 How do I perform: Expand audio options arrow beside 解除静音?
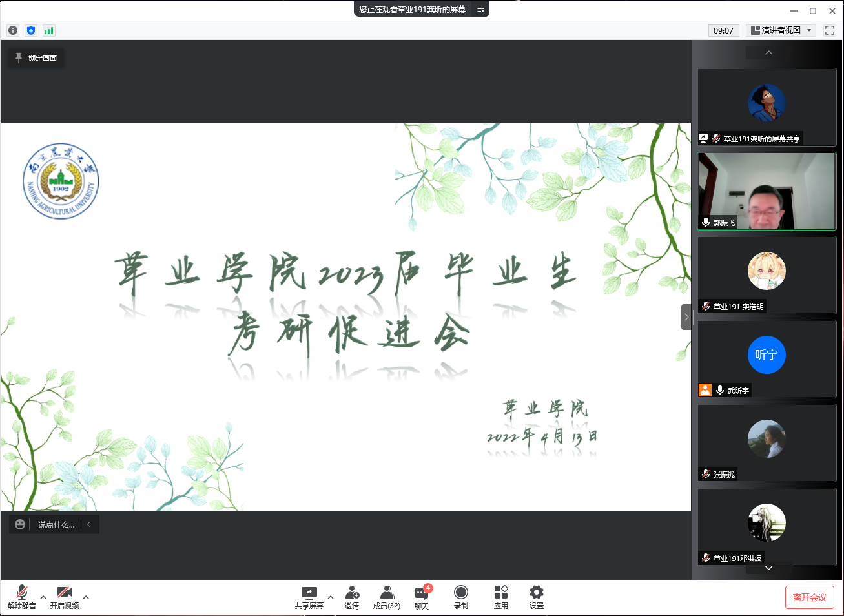[x=43, y=597]
